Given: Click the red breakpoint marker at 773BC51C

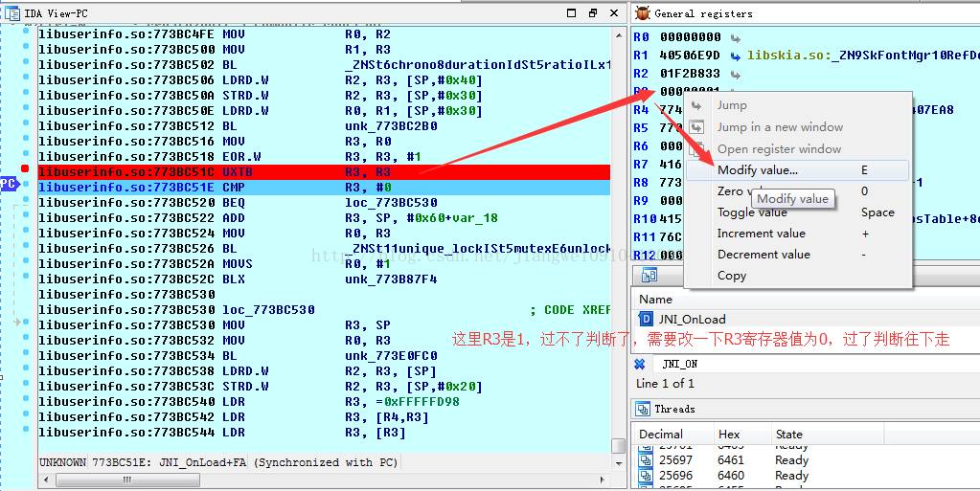Looking at the screenshot, I should pos(25,168).
